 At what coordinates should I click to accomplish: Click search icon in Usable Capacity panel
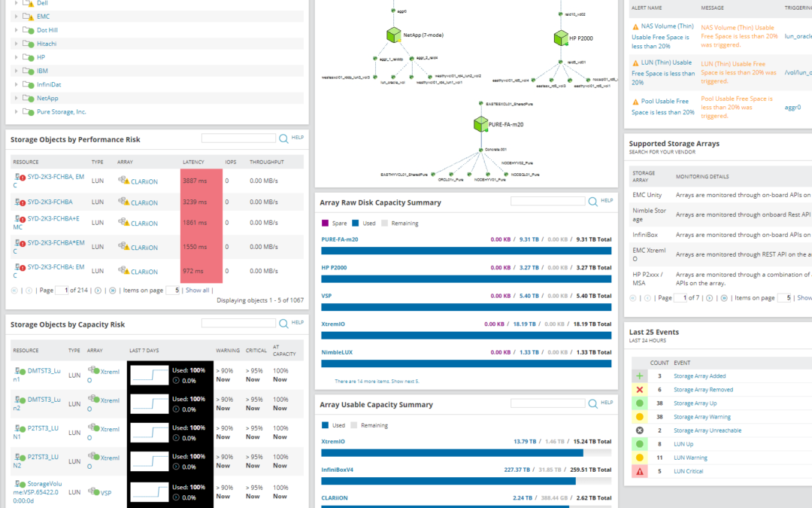coord(593,404)
